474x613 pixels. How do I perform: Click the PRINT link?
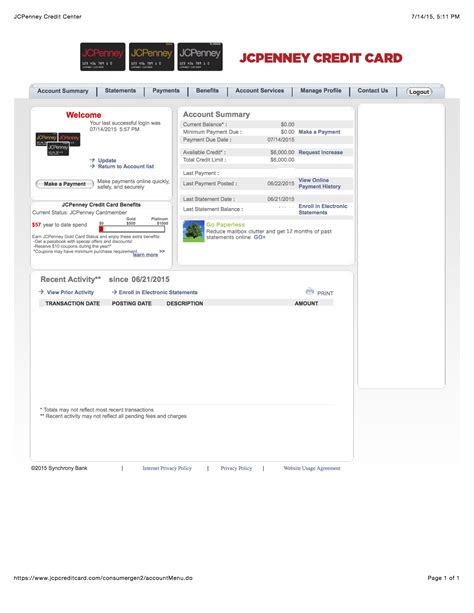point(325,293)
